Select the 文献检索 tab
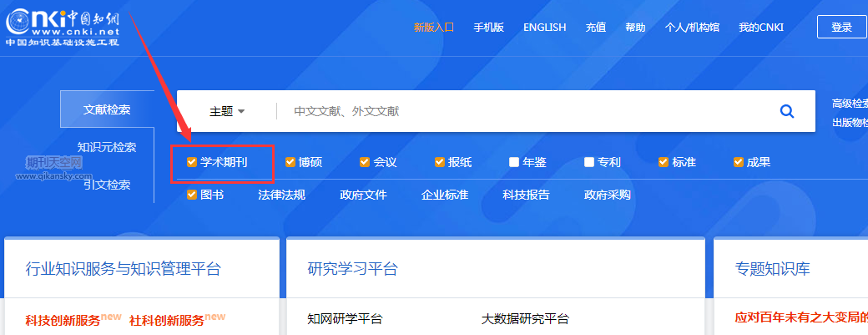This screenshot has width=868, height=335. (x=107, y=109)
